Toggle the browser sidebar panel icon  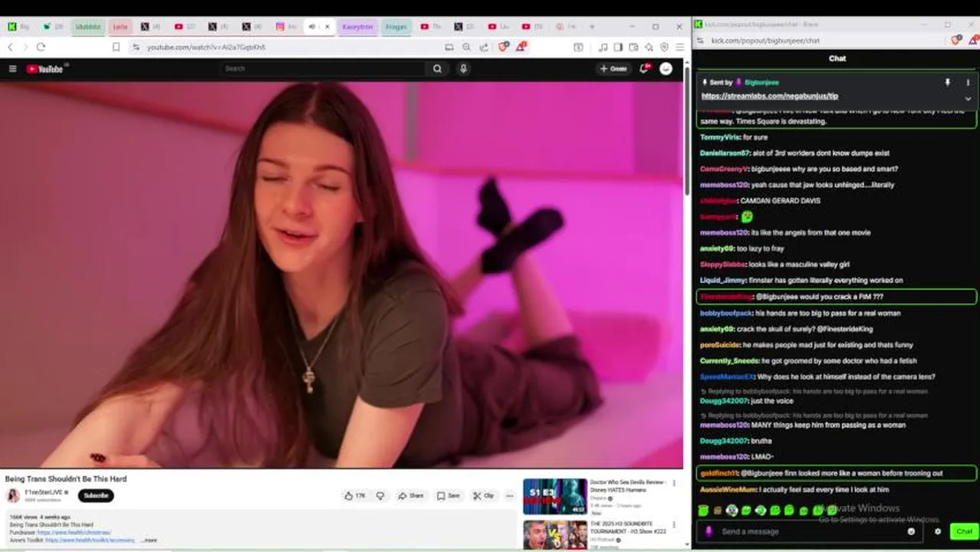[618, 47]
